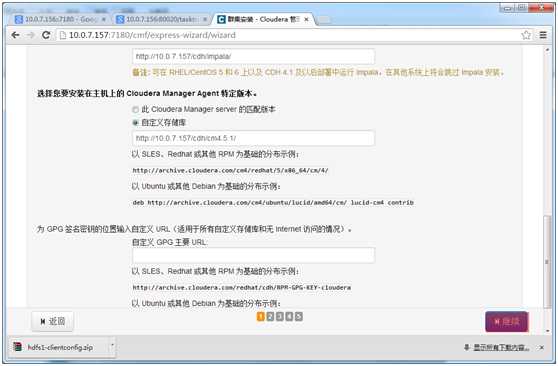Screen dimensions: 558x366
Task: Select the archive.cloudera.com cm4 redhat example URL
Action: pyautogui.click(x=230, y=171)
